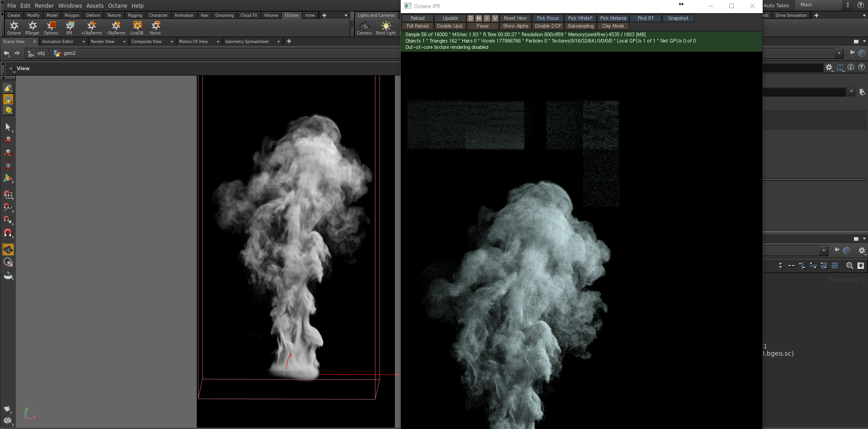868x429 pixels.
Task: Close the Render View tab
Action: pos(124,42)
